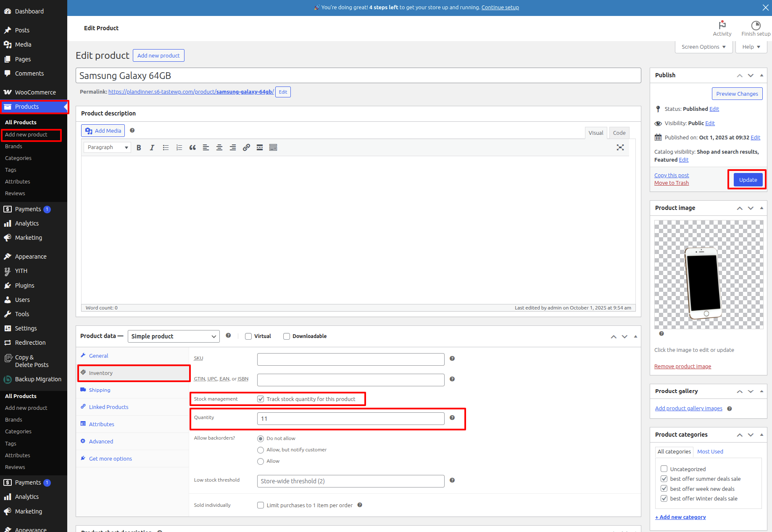Click the Remove product image link
Viewport: 772px width, 532px height.
[x=682, y=367]
